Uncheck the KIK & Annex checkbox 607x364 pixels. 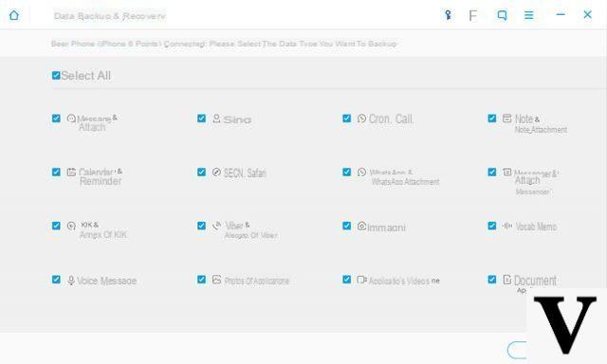coord(56,226)
